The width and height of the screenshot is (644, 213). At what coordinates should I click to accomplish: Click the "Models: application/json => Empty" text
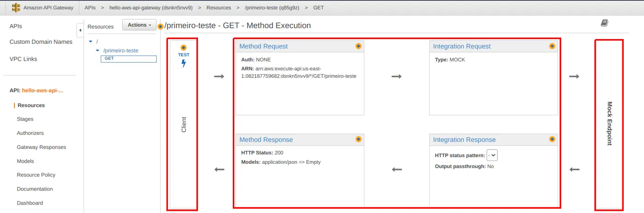coord(281,162)
